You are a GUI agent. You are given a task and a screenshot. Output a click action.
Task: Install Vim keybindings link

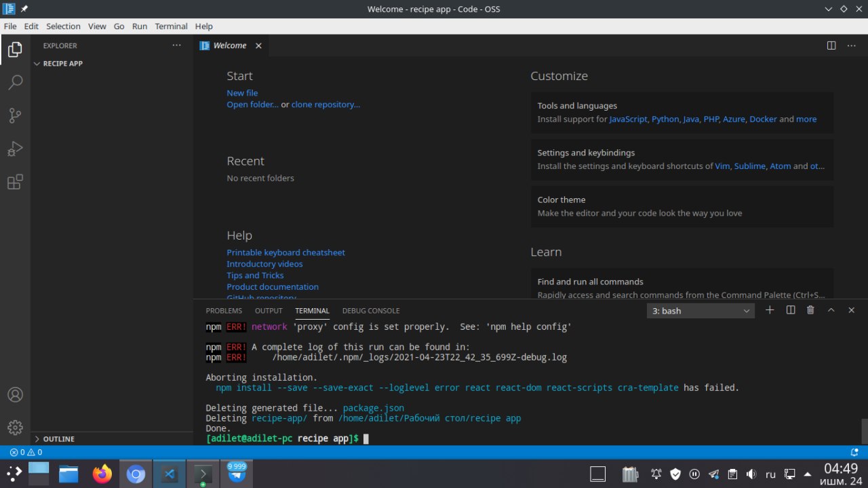[x=722, y=166]
